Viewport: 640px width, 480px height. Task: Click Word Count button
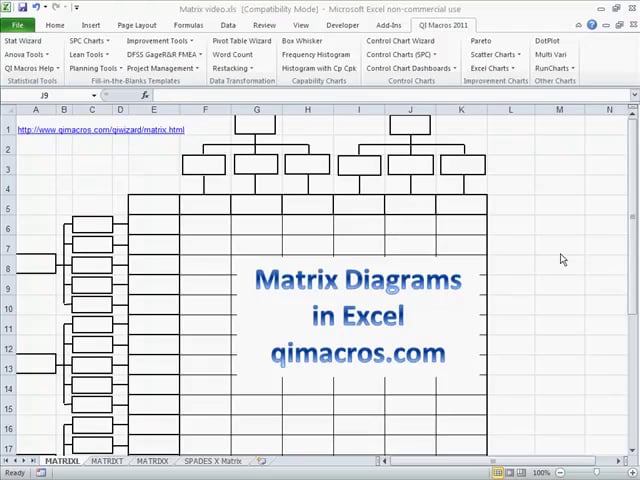pos(232,54)
